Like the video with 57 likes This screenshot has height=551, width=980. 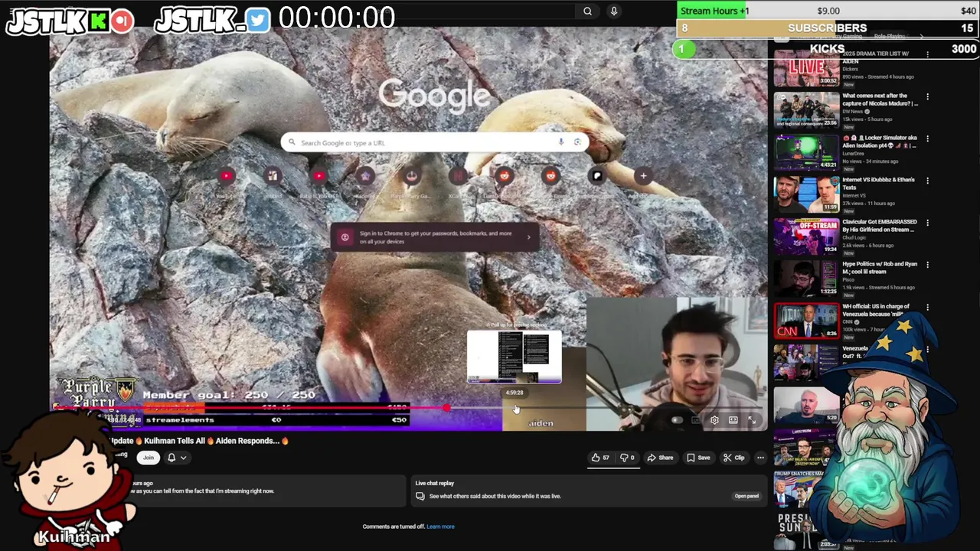pos(599,458)
